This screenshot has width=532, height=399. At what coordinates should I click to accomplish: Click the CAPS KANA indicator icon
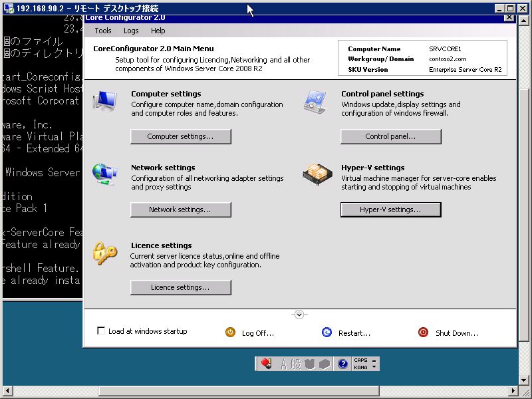tap(360, 364)
